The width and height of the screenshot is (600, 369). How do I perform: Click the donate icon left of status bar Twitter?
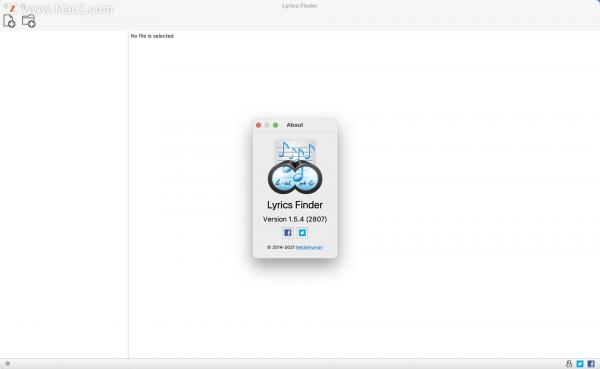pos(569,364)
